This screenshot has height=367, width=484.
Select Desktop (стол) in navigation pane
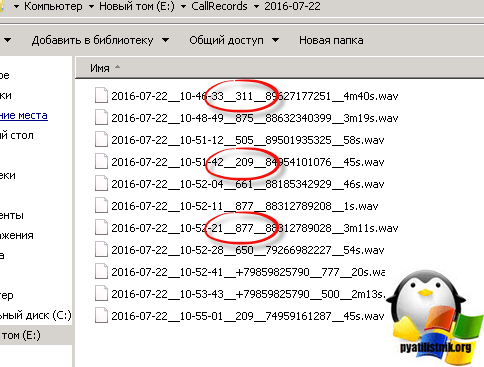pyautogui.click(x=17, y=135)
